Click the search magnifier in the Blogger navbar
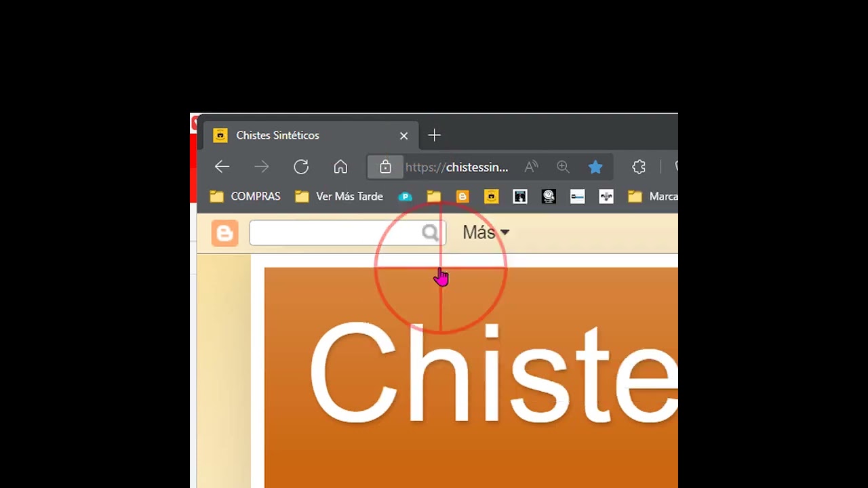The image size is (868, 488). click(x=431, y=233)
